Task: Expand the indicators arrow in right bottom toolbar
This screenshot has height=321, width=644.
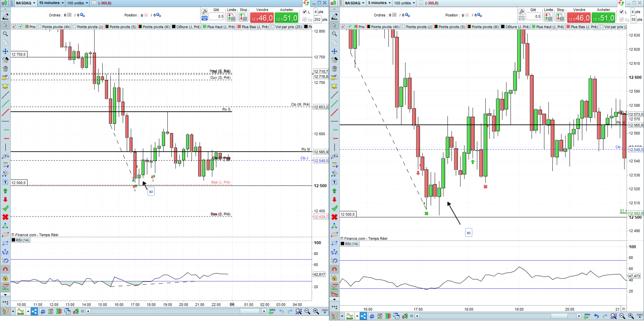Action: coord(357,316)
